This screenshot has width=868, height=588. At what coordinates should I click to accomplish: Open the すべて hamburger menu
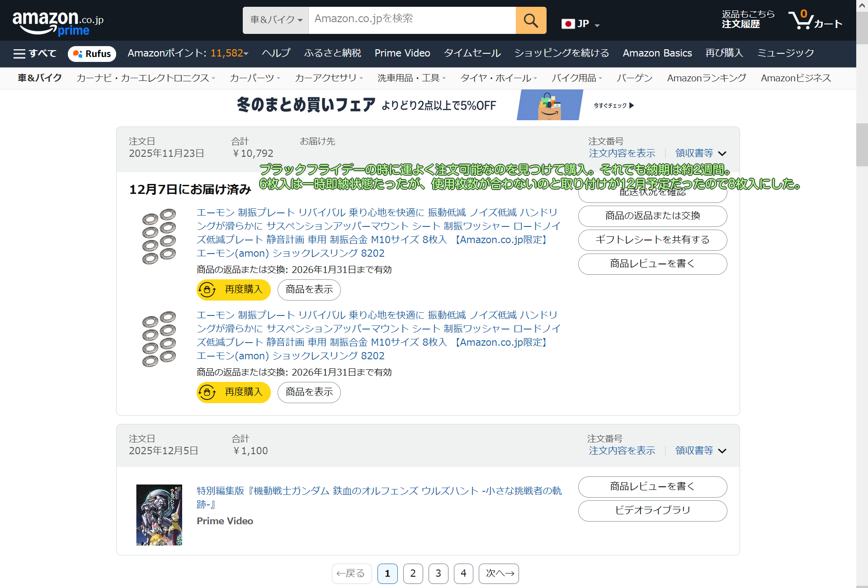(x=35, y=54)
